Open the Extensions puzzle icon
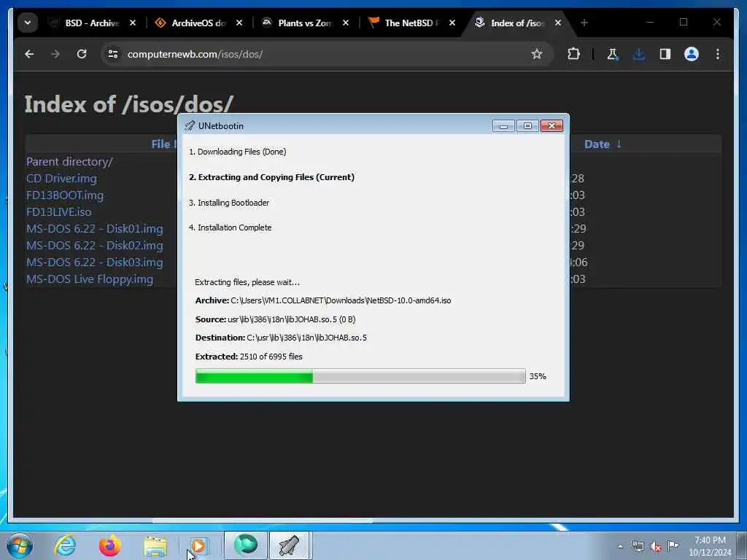Image resolution: width=747 pixels, height=560 pixels. coord(573,54)
